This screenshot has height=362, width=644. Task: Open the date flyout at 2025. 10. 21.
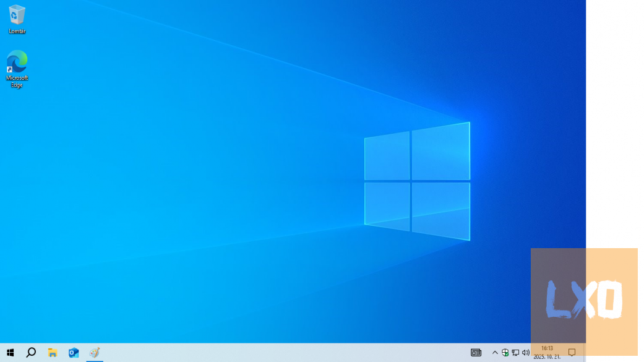pos(547,357)
